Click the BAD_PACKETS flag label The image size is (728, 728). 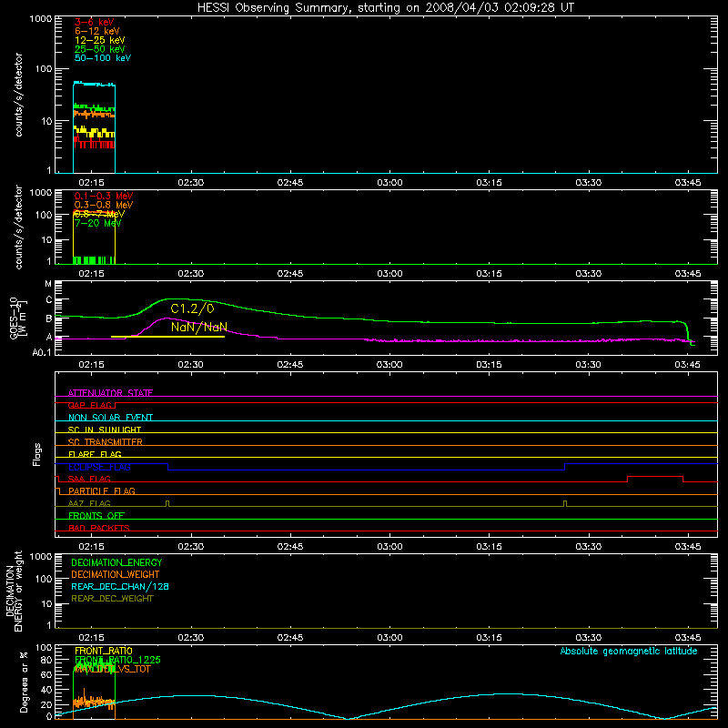[99, 528]
